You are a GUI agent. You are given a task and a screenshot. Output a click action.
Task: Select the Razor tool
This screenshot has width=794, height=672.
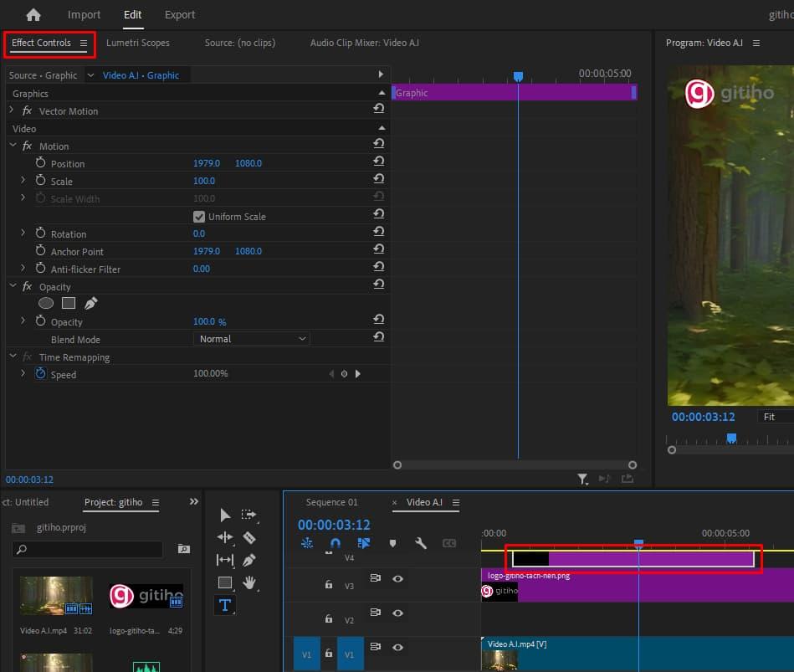[x=248, y=537]
